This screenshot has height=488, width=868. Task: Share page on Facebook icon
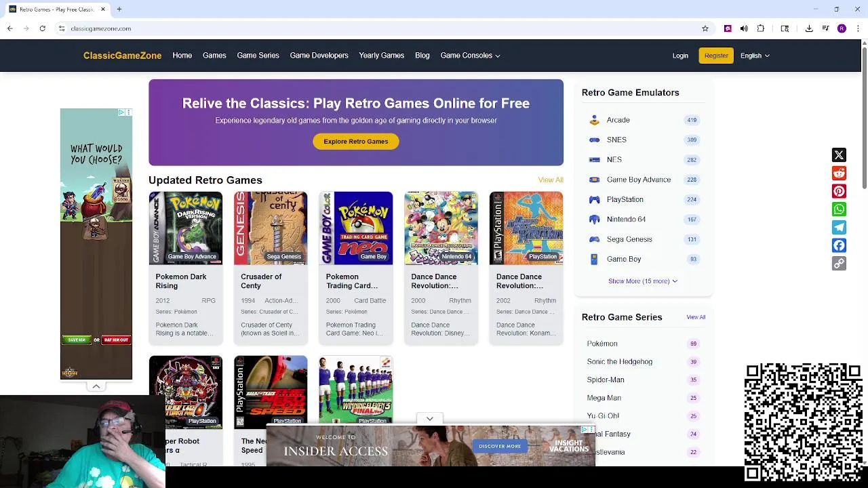pos(839,245)
